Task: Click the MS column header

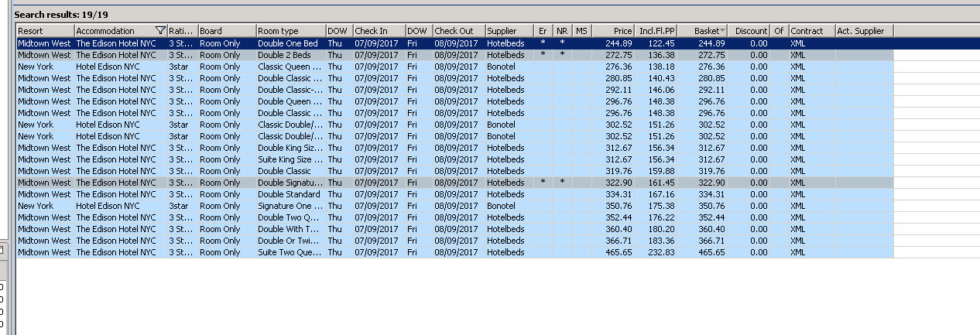Action: click(582, 31)
